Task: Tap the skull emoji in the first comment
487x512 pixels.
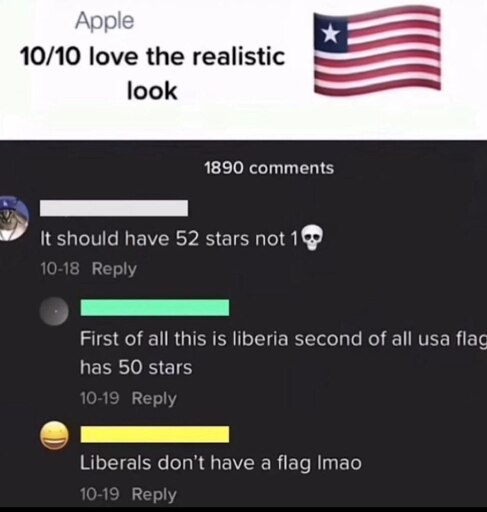Action: [x=312, y=237]
